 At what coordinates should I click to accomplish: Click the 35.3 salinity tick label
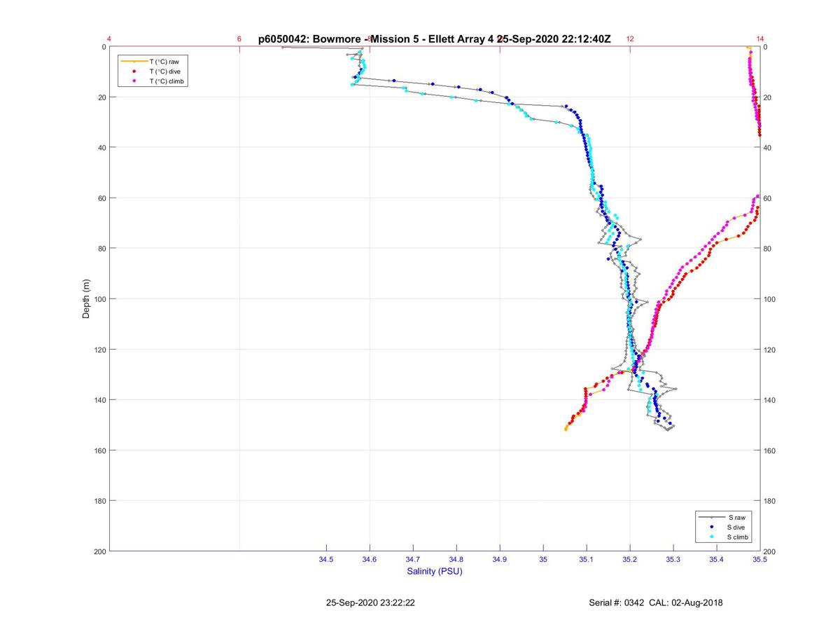(x=673, y=560)
